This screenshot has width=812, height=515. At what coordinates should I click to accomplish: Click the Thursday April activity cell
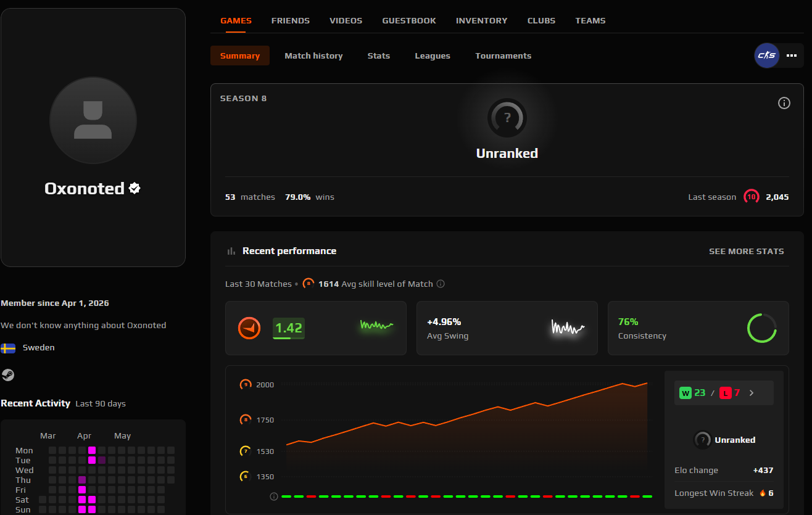pos(82,480)
